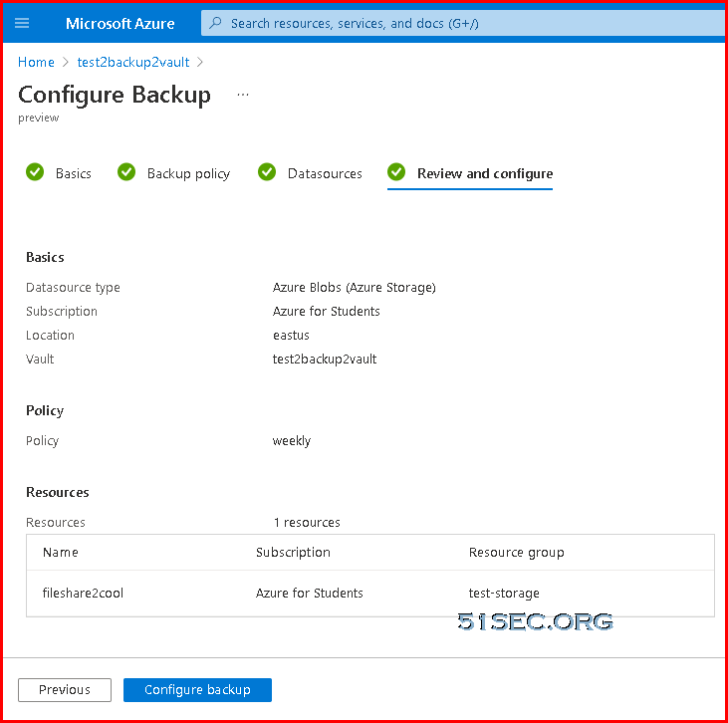728x723 pixels.
Task: Click the Configure backup button
Action: 197,689
